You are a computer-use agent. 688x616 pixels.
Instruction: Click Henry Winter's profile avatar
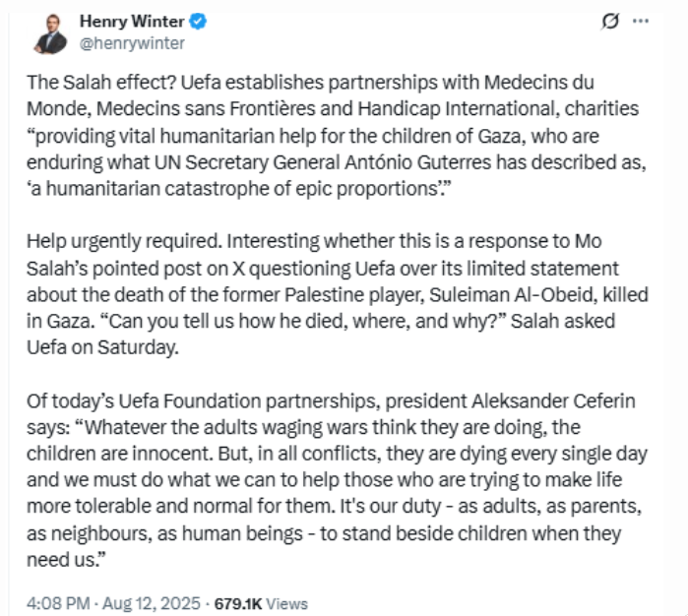(x=50, y=33)
